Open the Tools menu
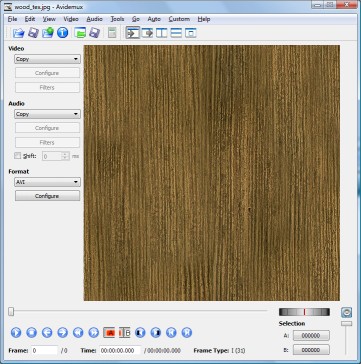 click(x=117, y=19)
